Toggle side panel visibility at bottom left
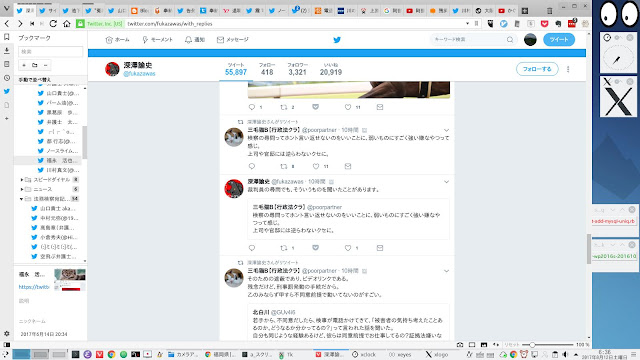This screenshot has width=640, height=360. tap(7, 345)
